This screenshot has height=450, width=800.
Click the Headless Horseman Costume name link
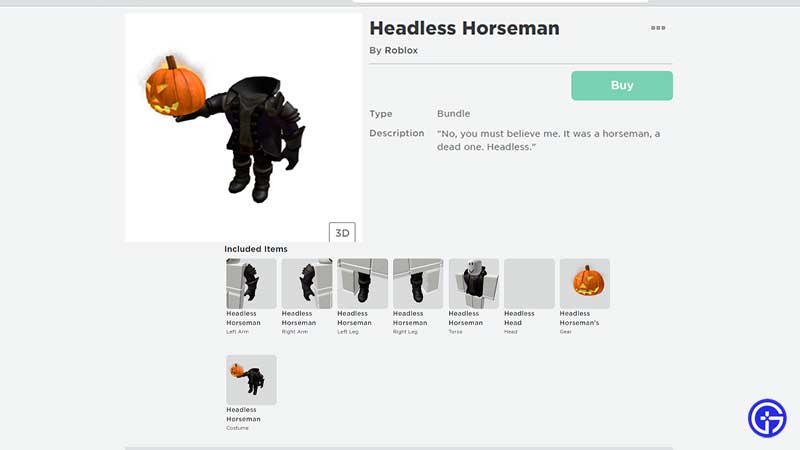point(243,415)
